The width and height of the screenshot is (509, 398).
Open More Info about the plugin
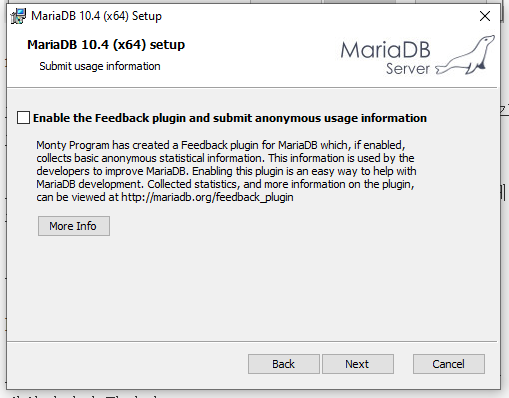(x=74, y=226)
